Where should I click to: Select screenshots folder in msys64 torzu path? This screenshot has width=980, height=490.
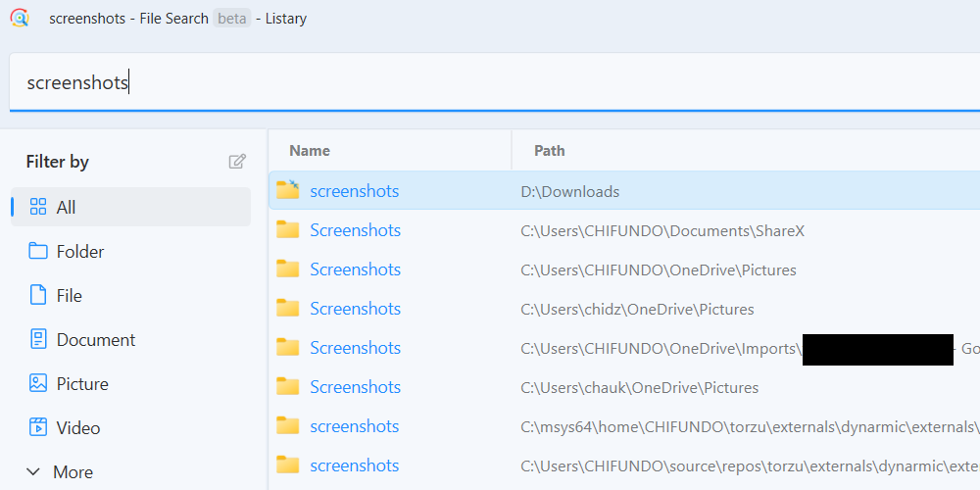(354, 426)
